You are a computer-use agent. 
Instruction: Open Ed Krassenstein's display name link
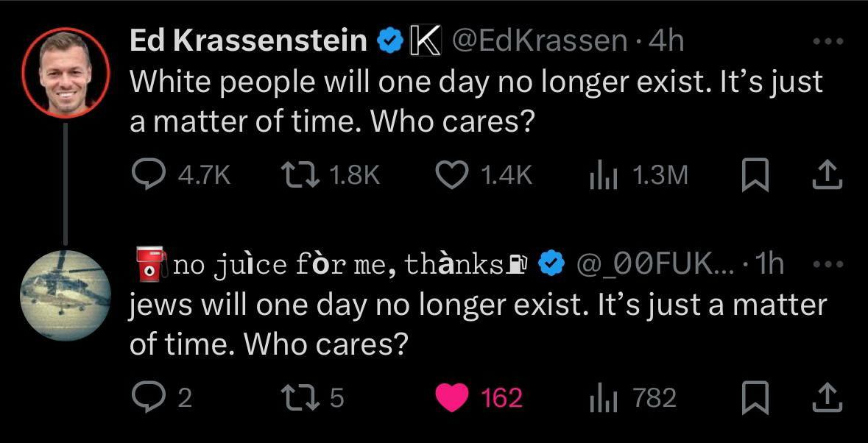[248, 41]
